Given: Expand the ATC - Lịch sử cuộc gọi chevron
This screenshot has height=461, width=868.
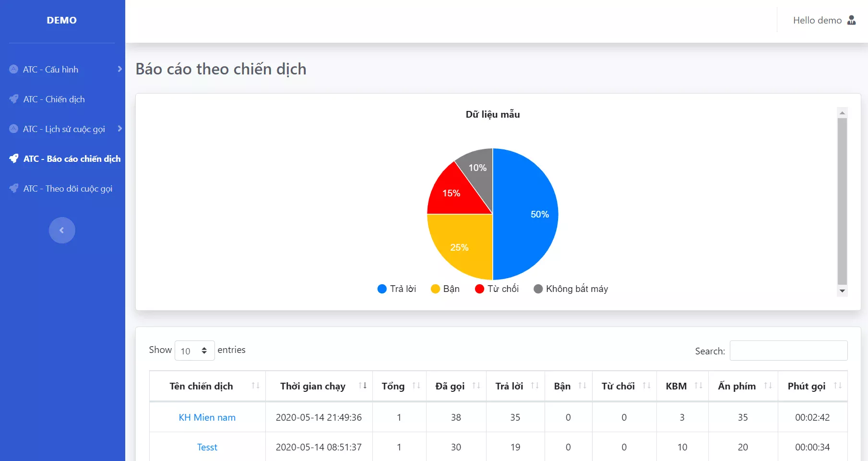Looking at the screenshot, I should (119, 129).
